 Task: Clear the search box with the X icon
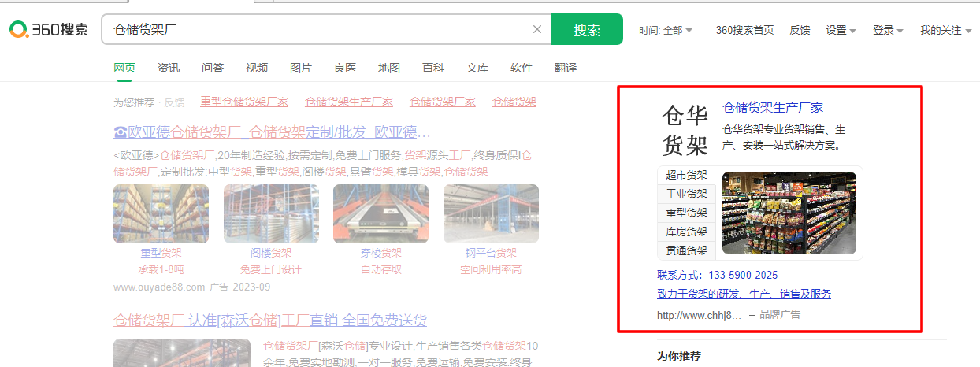537,30
